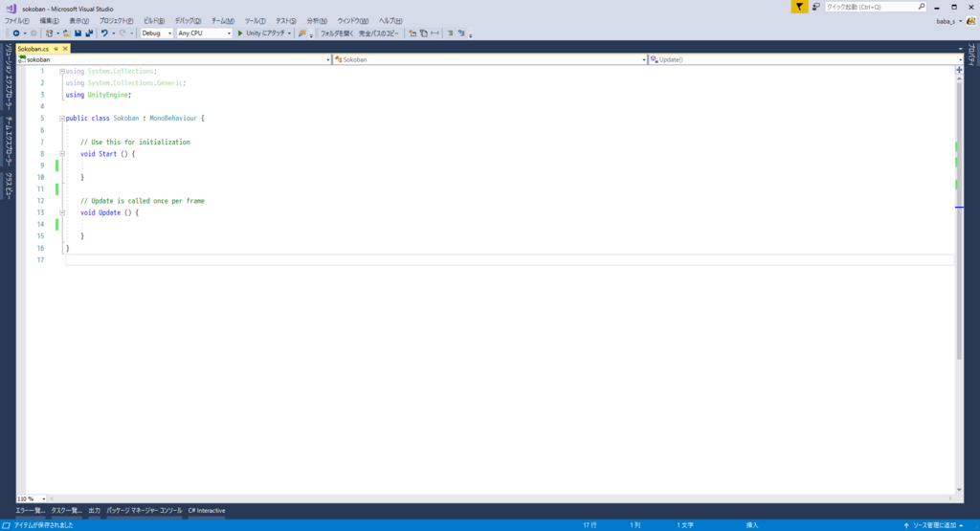Open the ファイル(F) menu

click(x=17, y=21)
